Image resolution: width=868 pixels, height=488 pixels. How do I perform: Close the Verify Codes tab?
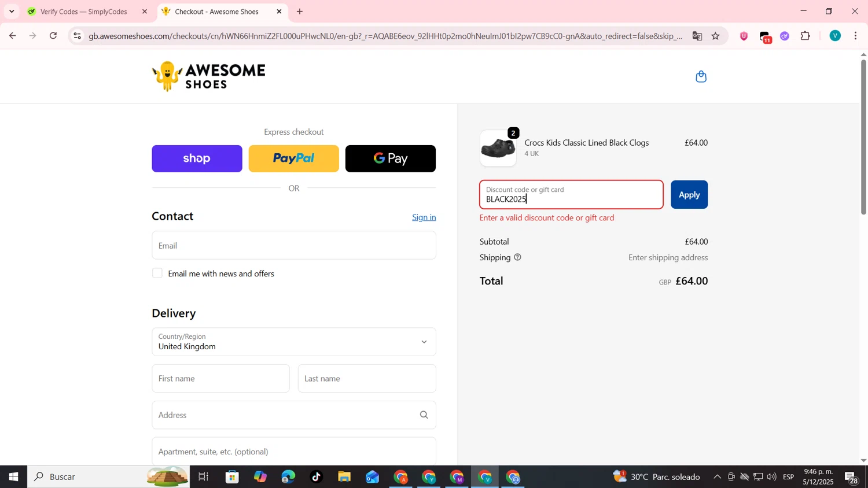click(x=145, y=12)
